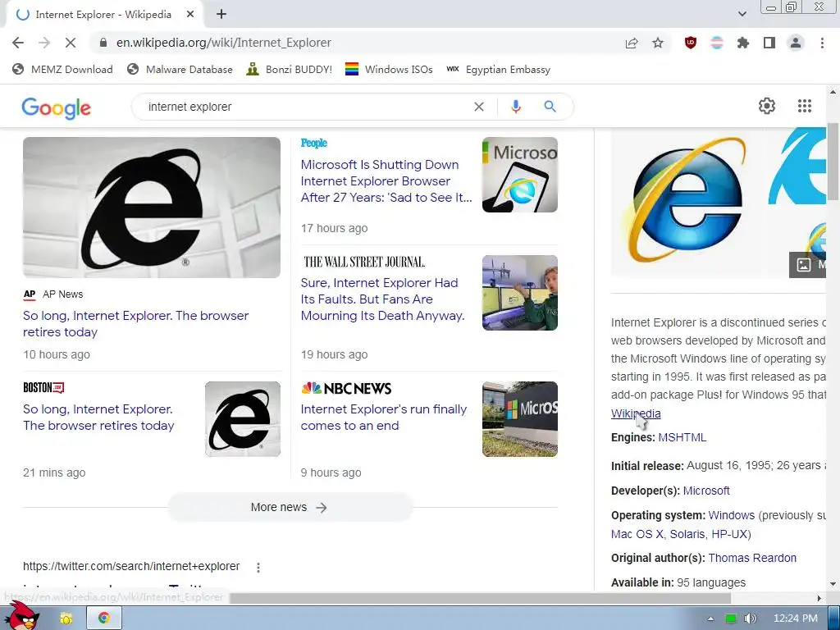Click the horizontal scrollbar at page bottom
The image size is (840, 630).
coord(481,598)
